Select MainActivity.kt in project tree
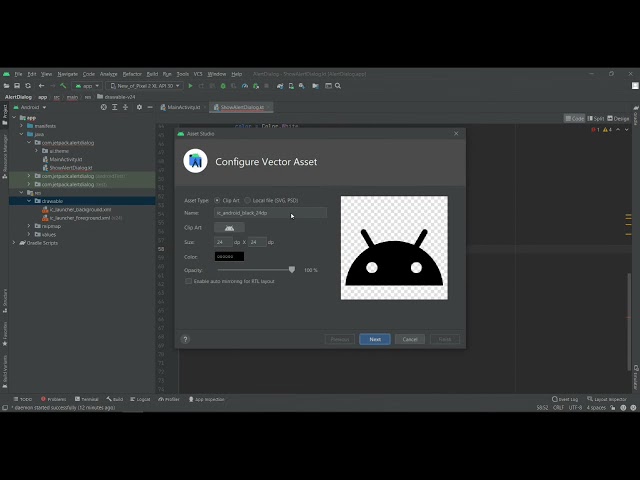 [62, 159]
